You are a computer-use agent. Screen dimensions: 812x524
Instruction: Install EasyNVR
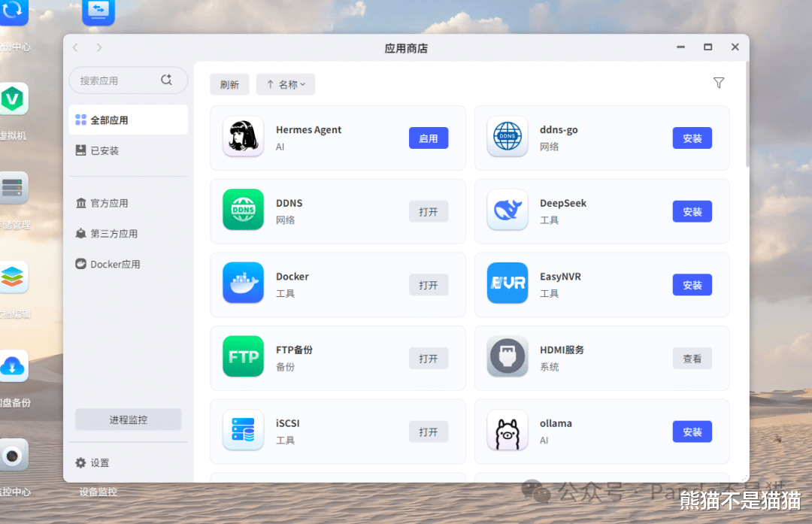pyautogui.click(x=692, y=285)
